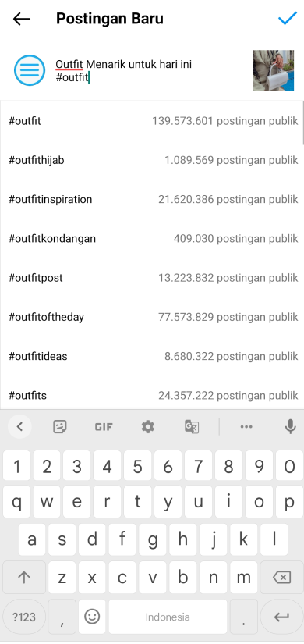Tap the emoji smiley key
Screen dimensions: 304x644
coord(92,617)
